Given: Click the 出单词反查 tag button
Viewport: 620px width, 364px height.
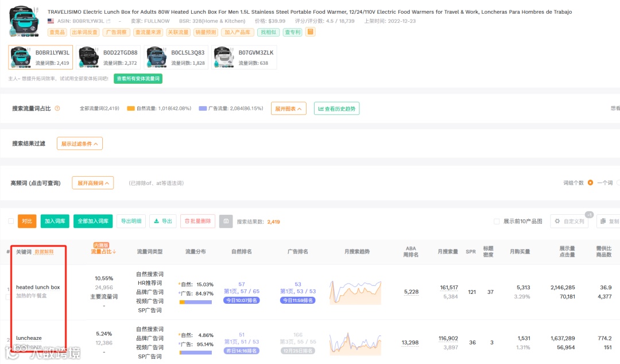Looking at the screenshot, I should coord(84,32).
